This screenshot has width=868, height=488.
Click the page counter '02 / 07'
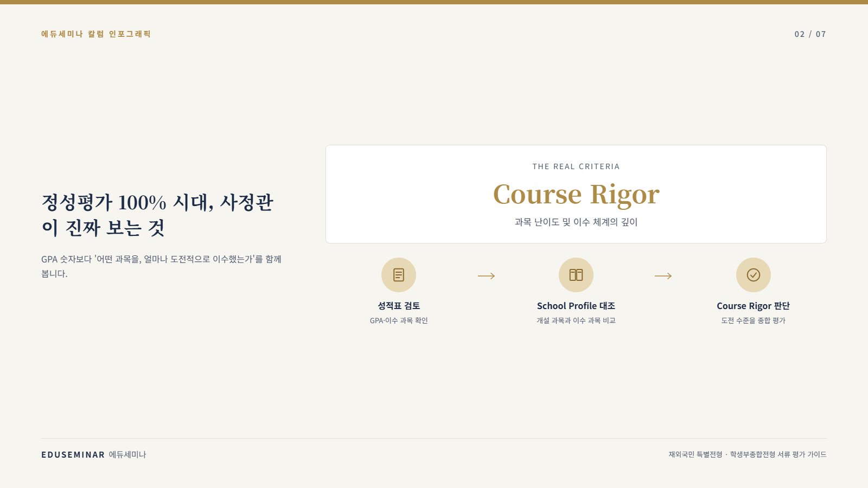tap(810, 34)
